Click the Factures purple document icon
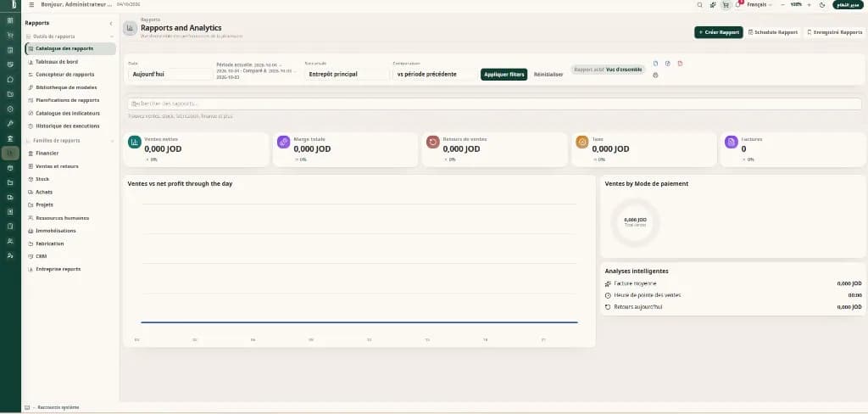Viewport: 868px width, 414px height. click(732, 143)
